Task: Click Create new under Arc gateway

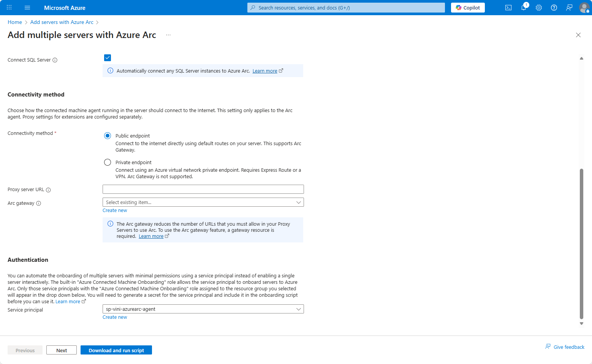Action: pyautogui.click(x=115, y=210)
